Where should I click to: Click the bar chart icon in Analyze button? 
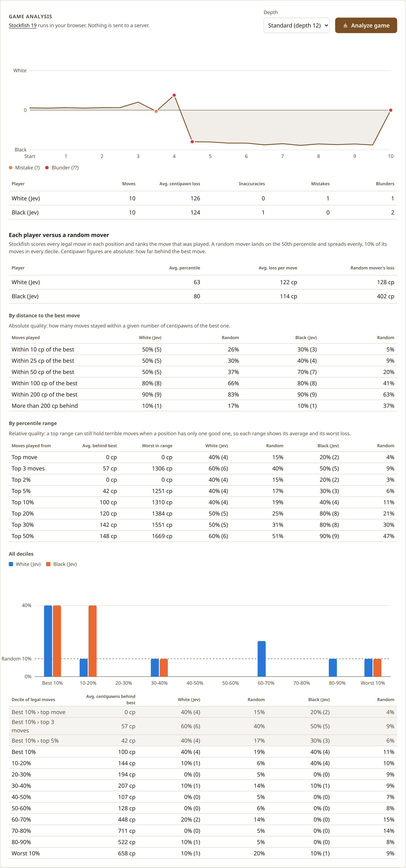[345, 25]
